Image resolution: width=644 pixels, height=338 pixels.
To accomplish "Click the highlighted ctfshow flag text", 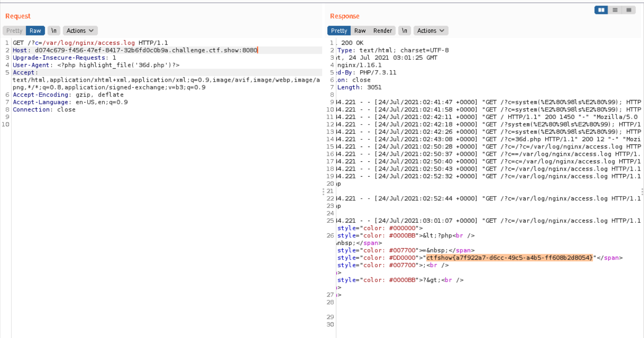I will 510,258.
